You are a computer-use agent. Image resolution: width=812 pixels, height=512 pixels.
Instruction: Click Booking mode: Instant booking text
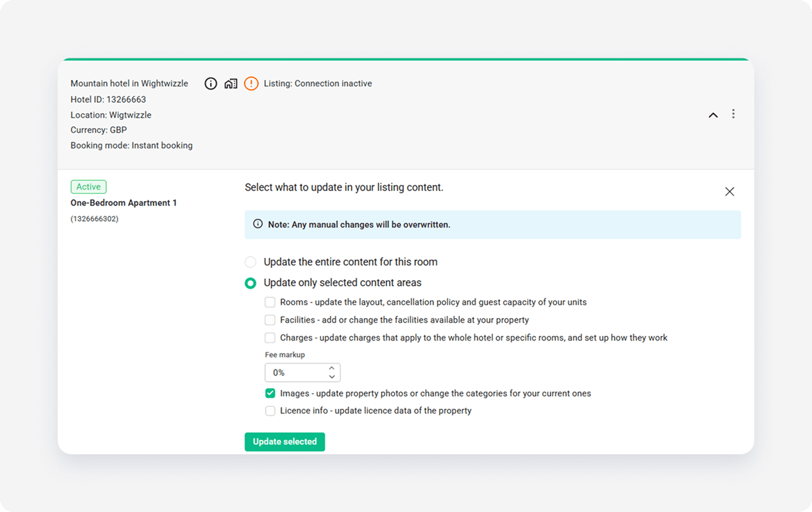(132, 145)
